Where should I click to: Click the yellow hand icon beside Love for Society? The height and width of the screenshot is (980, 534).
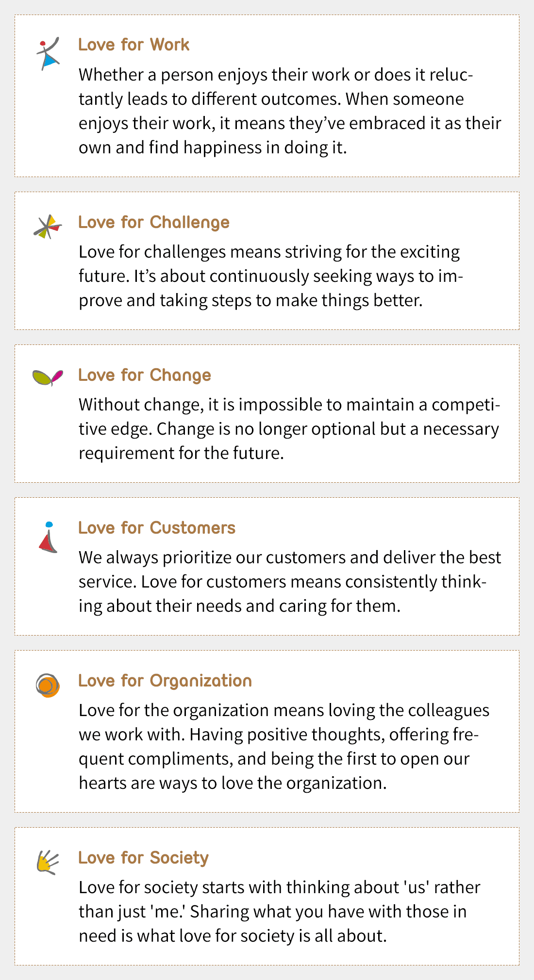(48, 863)
